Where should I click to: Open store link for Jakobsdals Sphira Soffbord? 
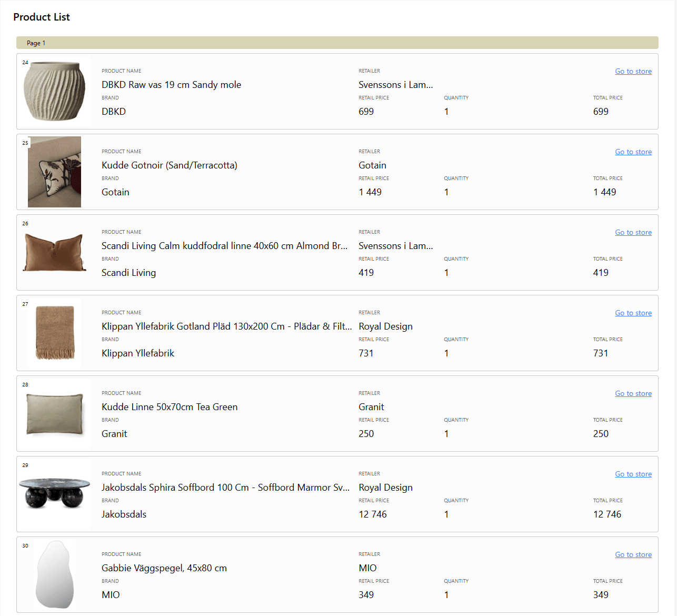click(x=633, y=474)
